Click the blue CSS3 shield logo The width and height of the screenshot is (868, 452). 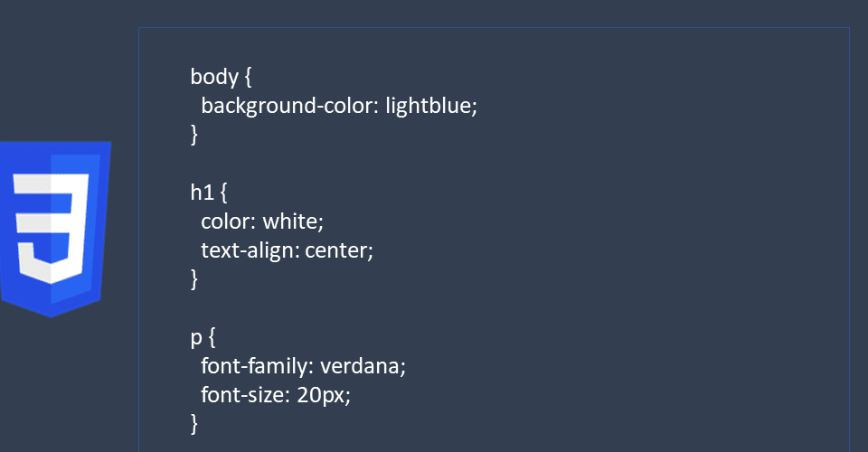54,229
